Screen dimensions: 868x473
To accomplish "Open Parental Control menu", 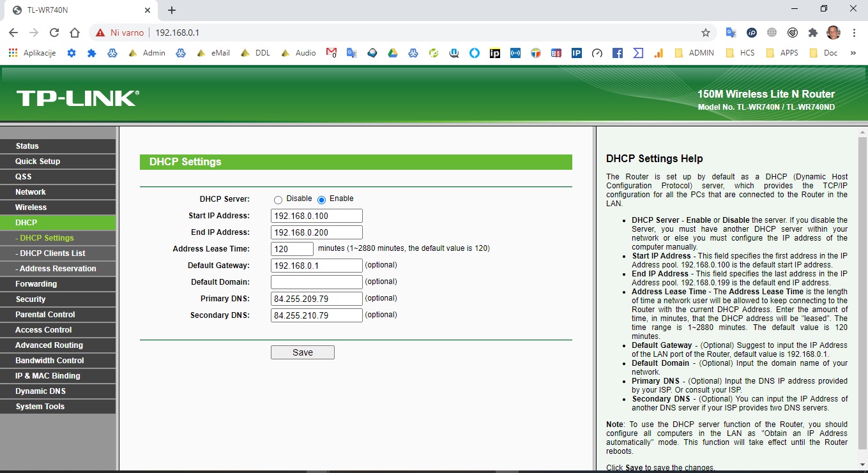I will coord(58,315).
